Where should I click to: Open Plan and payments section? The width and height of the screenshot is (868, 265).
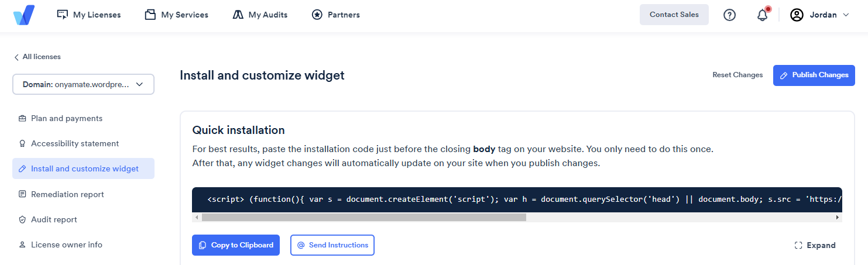pos(66,118)
